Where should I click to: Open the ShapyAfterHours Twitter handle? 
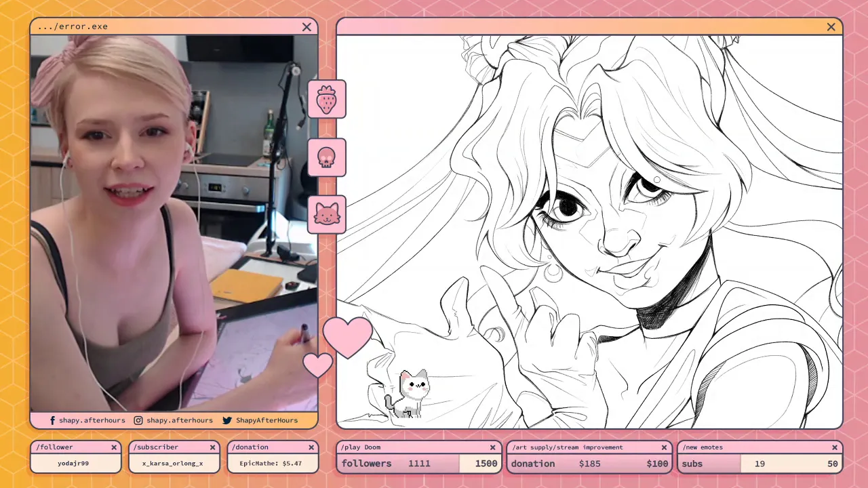coord(267,420)
